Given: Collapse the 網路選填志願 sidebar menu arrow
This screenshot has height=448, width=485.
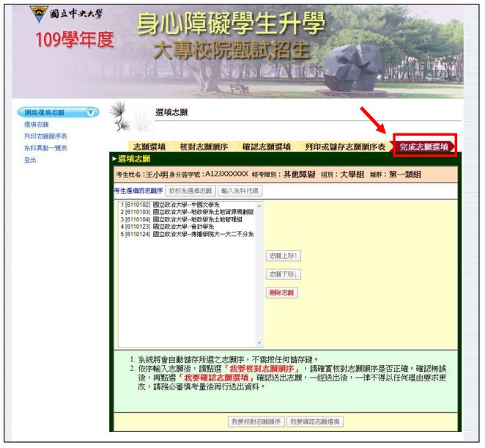Looking at the screenshot, I should (91, 112).
